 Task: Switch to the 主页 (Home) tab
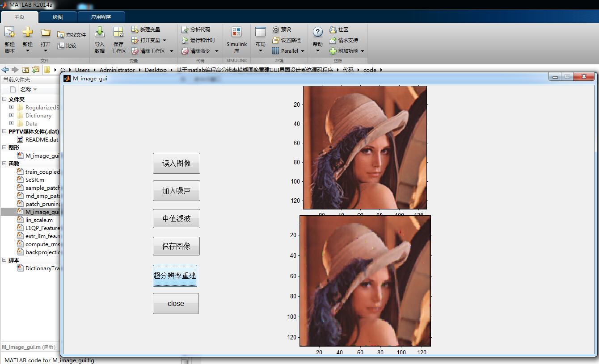coord(19,17)
